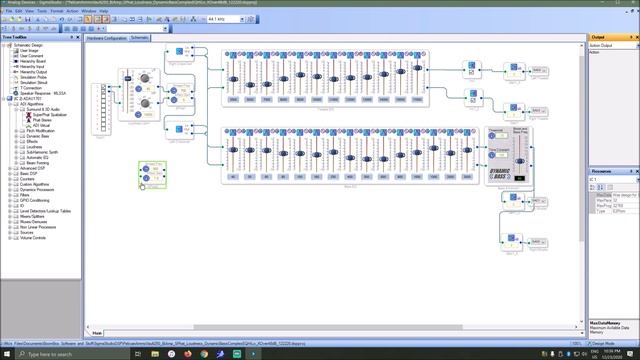
Task: Open File Explorer from the taskbar
Action: point(155,354)
